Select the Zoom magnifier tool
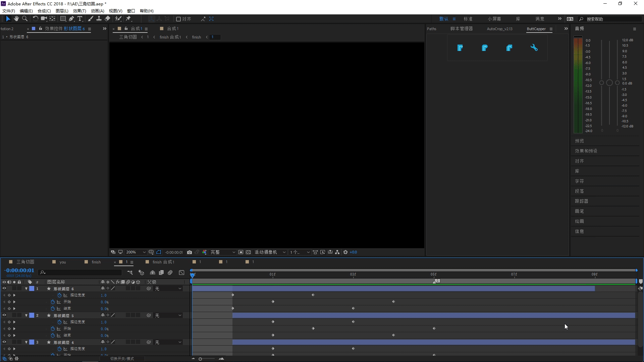 (x=24, y=19)
